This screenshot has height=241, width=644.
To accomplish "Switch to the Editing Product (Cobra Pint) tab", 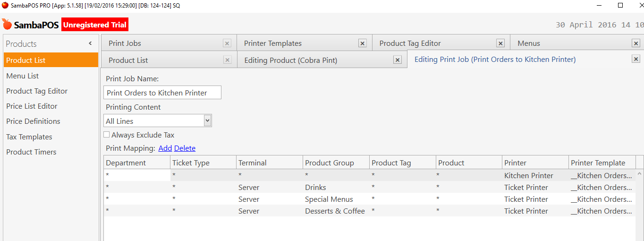I will pos(291,60).
